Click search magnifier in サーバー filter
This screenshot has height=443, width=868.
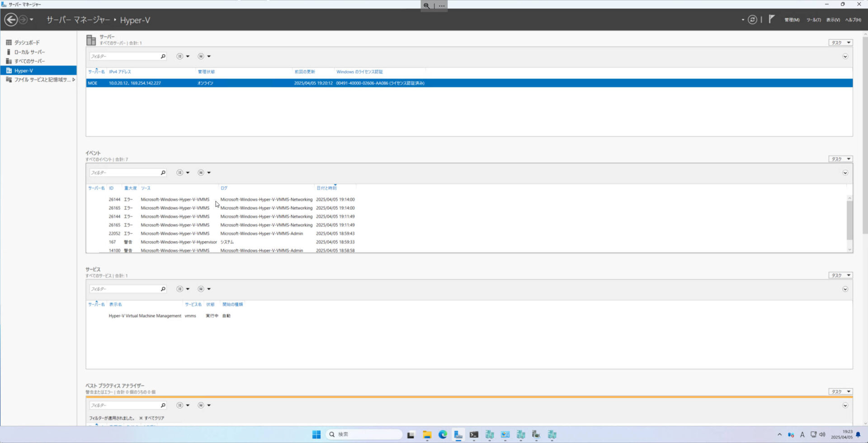[163, 57]
